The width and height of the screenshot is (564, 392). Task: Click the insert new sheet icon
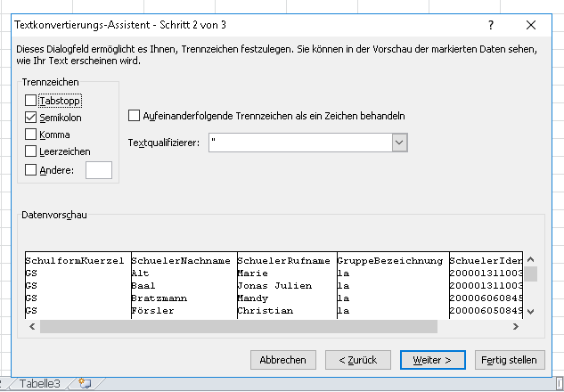tap(85, 384)
